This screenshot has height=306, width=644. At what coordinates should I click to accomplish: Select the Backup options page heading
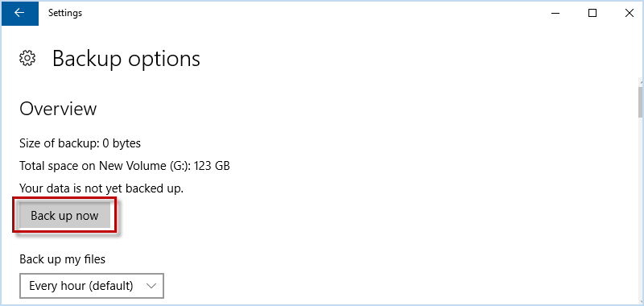[126, 59]
